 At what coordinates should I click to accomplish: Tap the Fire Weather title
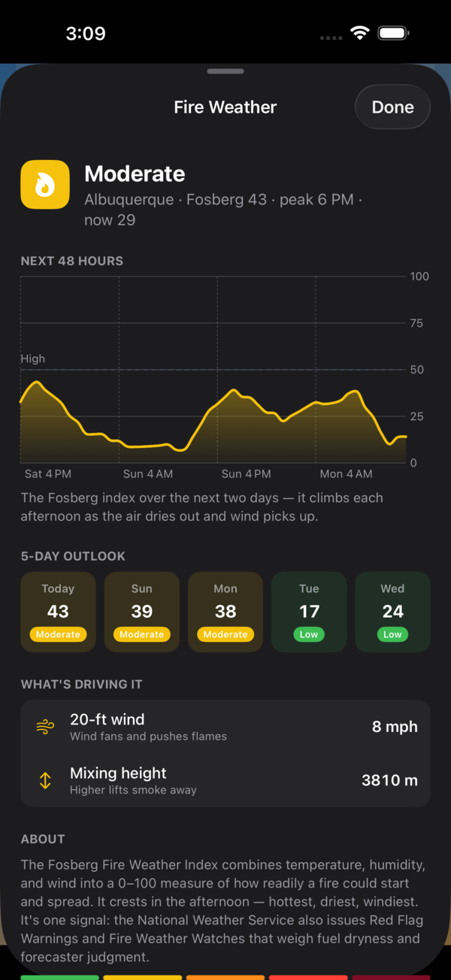coord(225,107)
